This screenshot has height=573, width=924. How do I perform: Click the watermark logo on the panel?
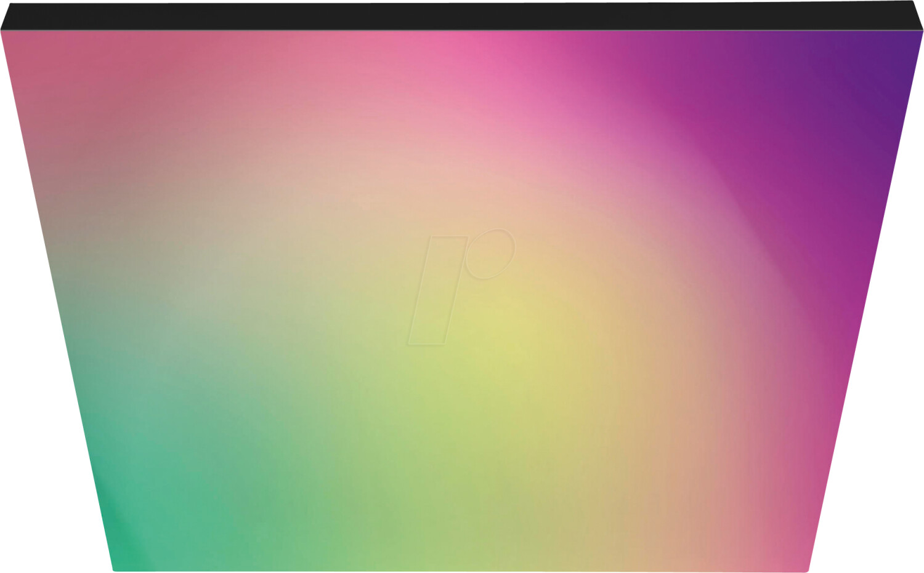pyautogui.click(x=461, y=287)
